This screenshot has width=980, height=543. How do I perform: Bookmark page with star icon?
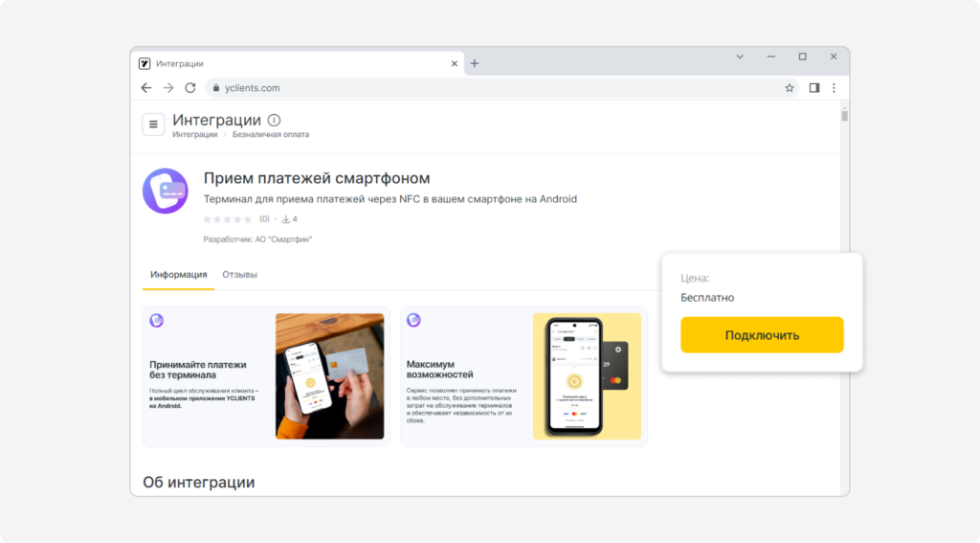pyautogui.click(x=790, y=88)
